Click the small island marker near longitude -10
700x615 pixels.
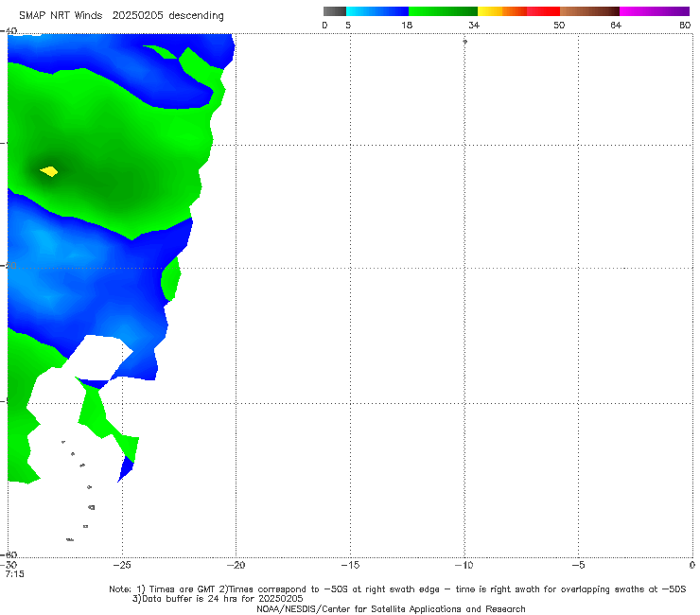click(x=464, y=42)
